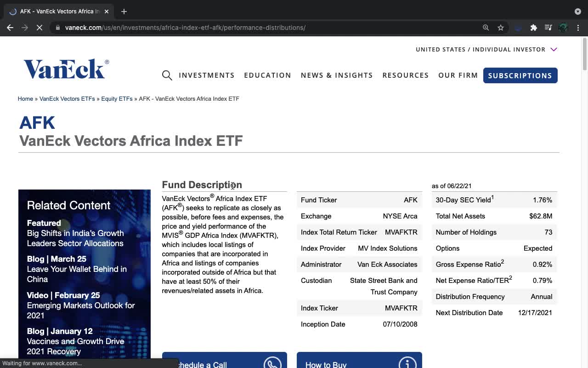Click the How to Buy button
Screen dimensions: 588x368
[x=359, y=360]
